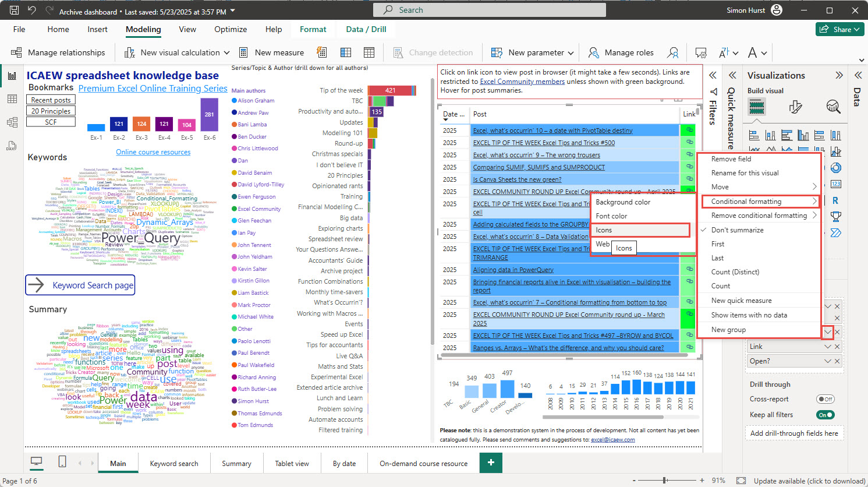Click the Keyword Search page button
Screen dimensions: 868x487
(80, 285)
